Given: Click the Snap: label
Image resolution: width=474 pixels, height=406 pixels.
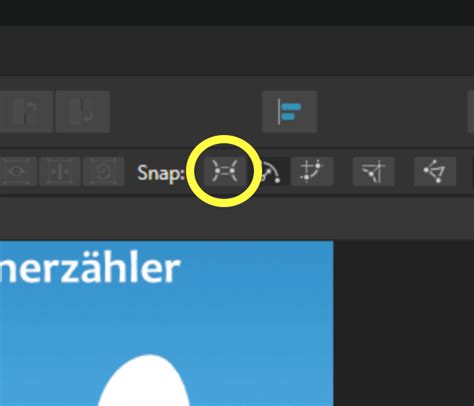Looking at the screenshot, I should coord(161,173).
